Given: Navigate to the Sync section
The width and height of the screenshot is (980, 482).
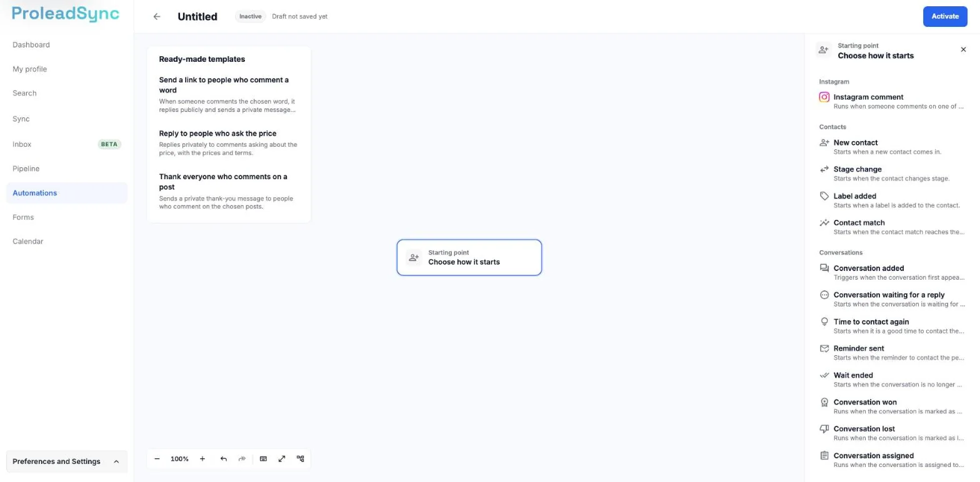Looking at the screenshot, I should 67,119.
